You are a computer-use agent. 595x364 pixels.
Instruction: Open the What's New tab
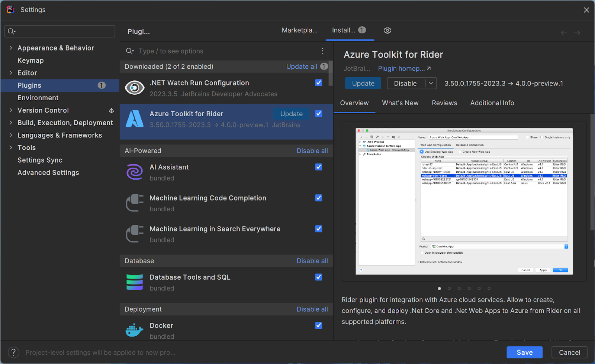click(x=400, y=103)
